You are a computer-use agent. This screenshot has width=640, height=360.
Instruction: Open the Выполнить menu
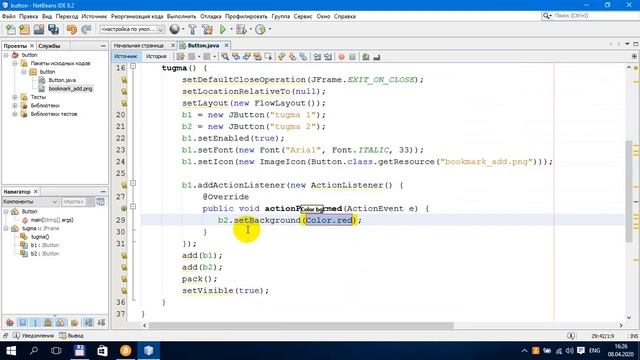pyautogui.click(x=181, y=16)
